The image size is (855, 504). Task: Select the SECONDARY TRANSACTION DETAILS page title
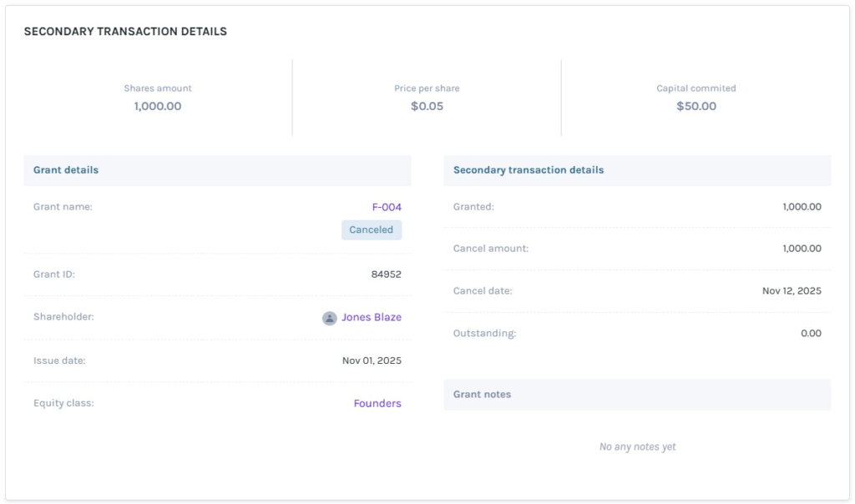pyautogui.click(x=125, y=31)
